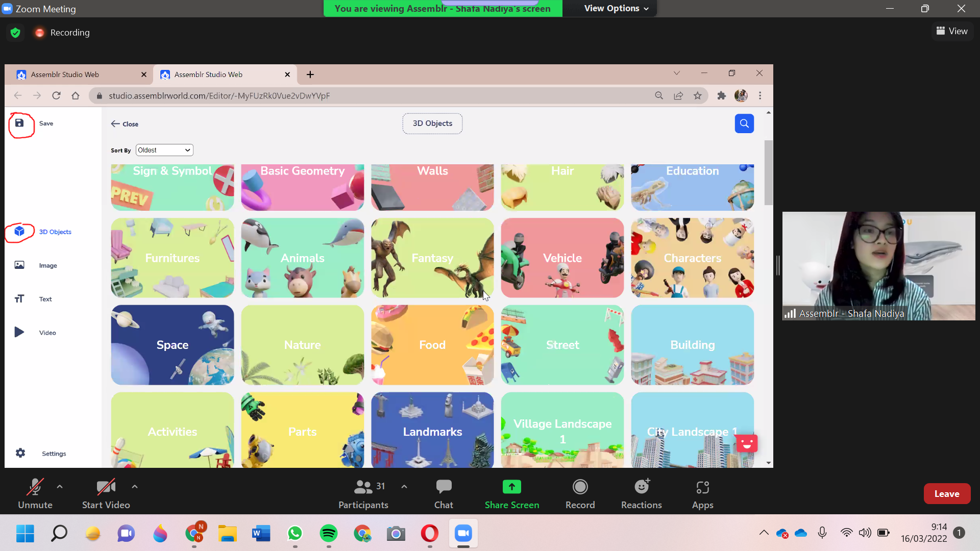The height and width of the screenshot is (551, 980).
Task: Open the Animals category thumbnail
Action: click(302, 258)
